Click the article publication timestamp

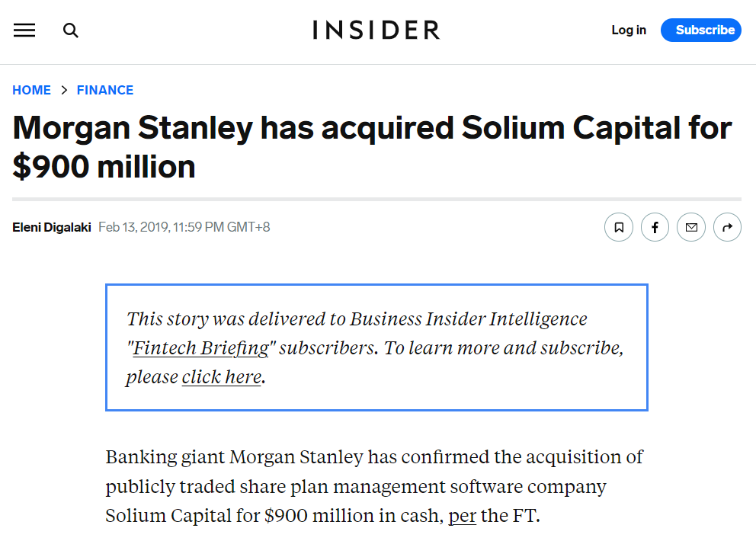point(184,227)
